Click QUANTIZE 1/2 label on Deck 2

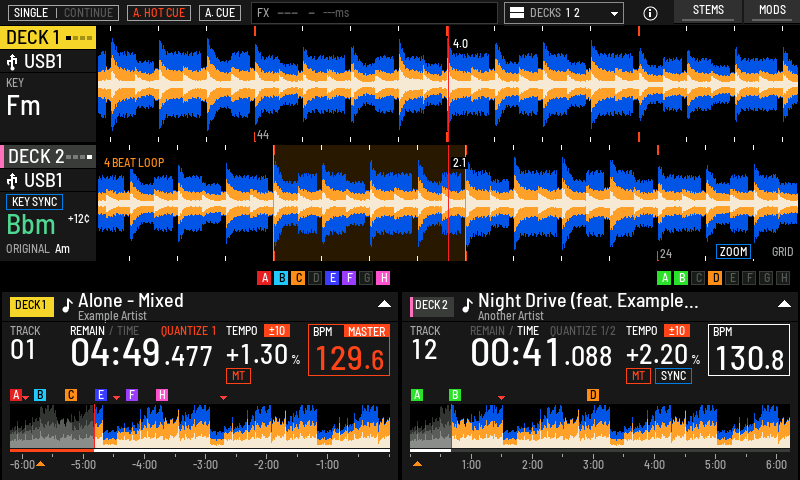[583, 331]
